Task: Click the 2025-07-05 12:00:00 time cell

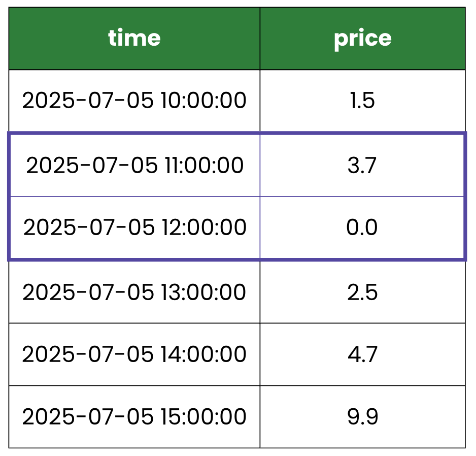Action: coord(134,227)
